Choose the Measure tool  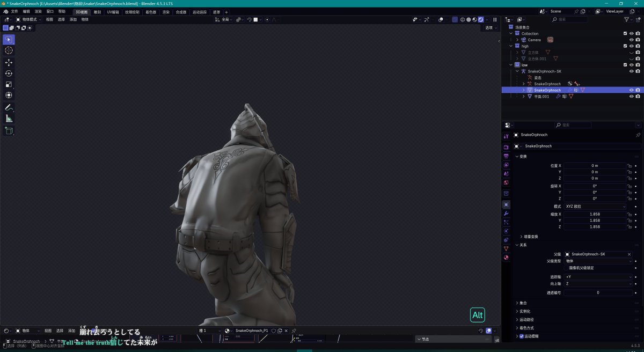pyautogui.click(x=9, y=118)
